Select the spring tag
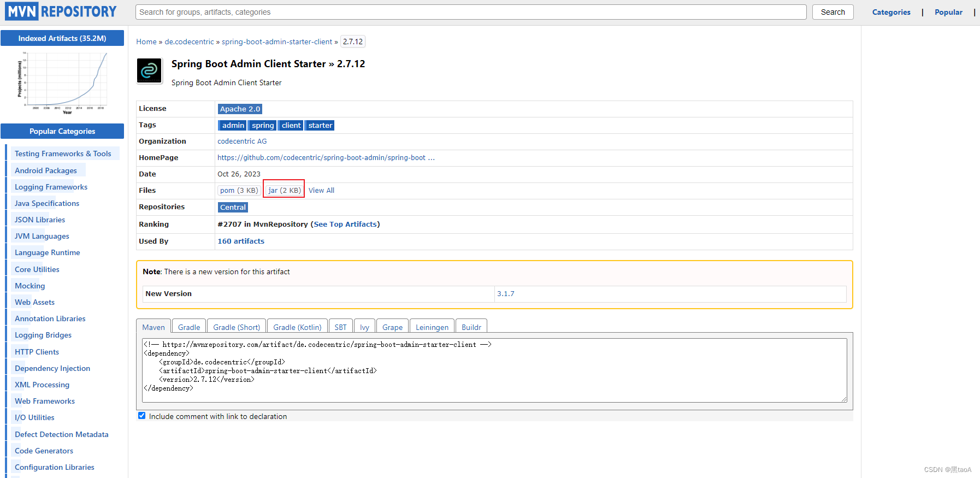The height and width of the screenshot is (478, 980). point(263,126)
